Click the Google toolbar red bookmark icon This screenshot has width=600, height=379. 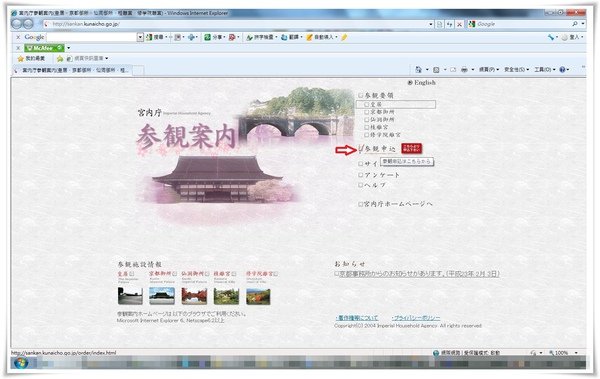coord(233,37)
